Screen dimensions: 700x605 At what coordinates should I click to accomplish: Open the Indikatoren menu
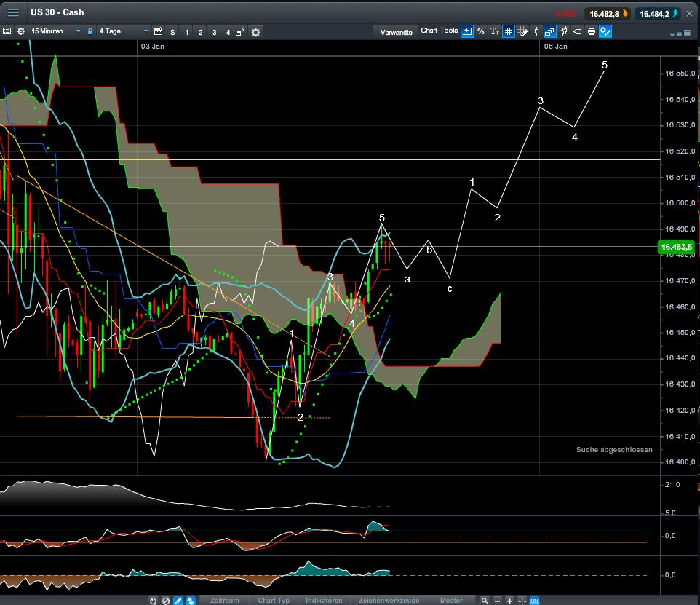click(324, 601)
